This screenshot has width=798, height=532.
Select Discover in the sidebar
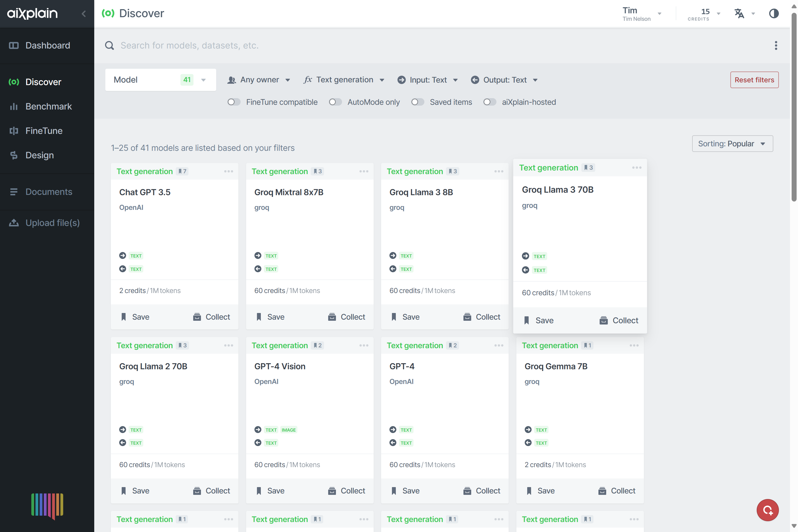tap(47, 82)
